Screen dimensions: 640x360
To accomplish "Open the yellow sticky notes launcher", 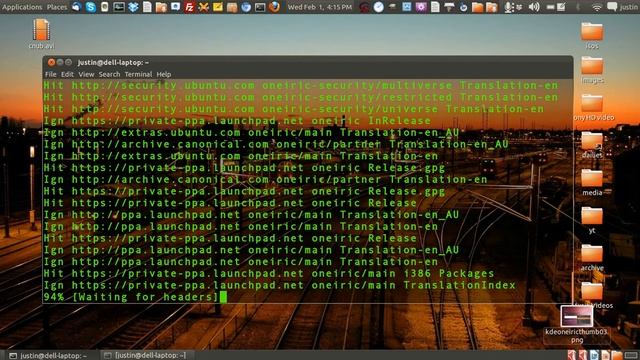I will tap(218, 7).
